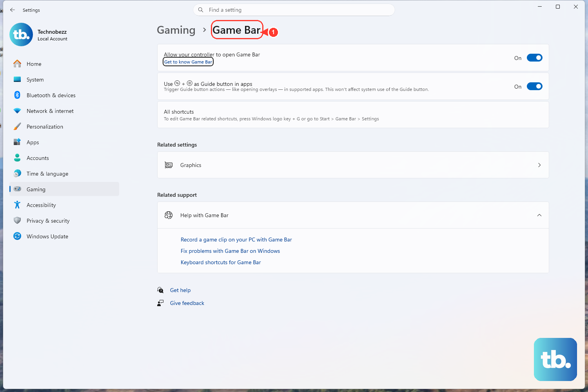Click the Apps icon in the sidebar
This screenshot has height=392, width=588.
coord(17,142)
